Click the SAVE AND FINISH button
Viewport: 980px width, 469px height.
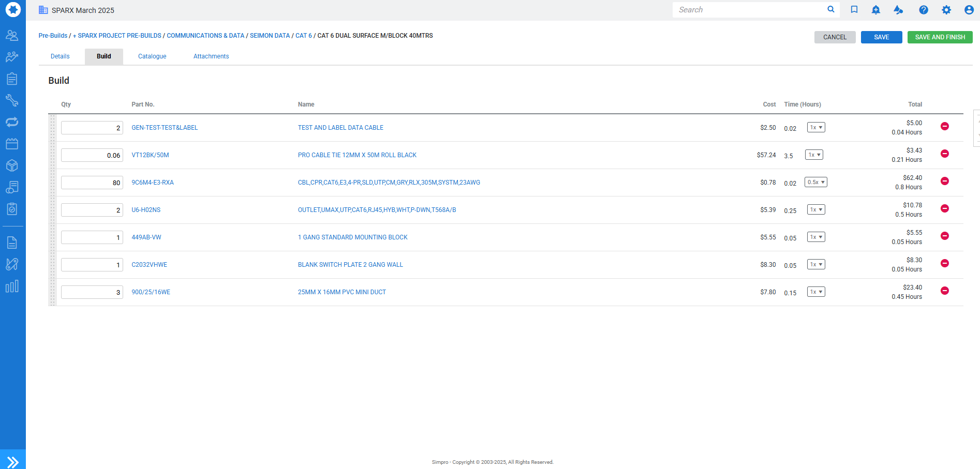point(940,37)
